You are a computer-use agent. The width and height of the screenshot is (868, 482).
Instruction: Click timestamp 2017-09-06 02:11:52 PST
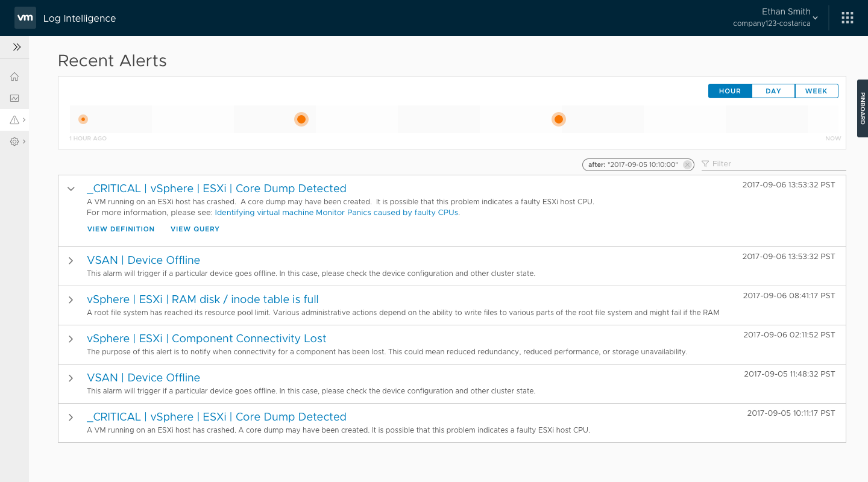pos(789,335)
